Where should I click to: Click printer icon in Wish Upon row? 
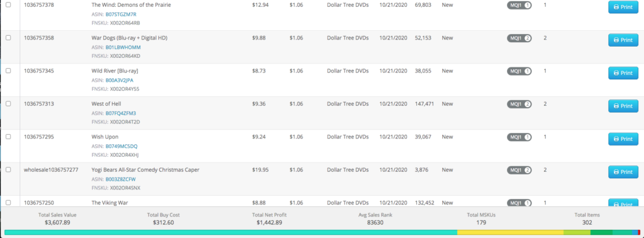[616, 139]
